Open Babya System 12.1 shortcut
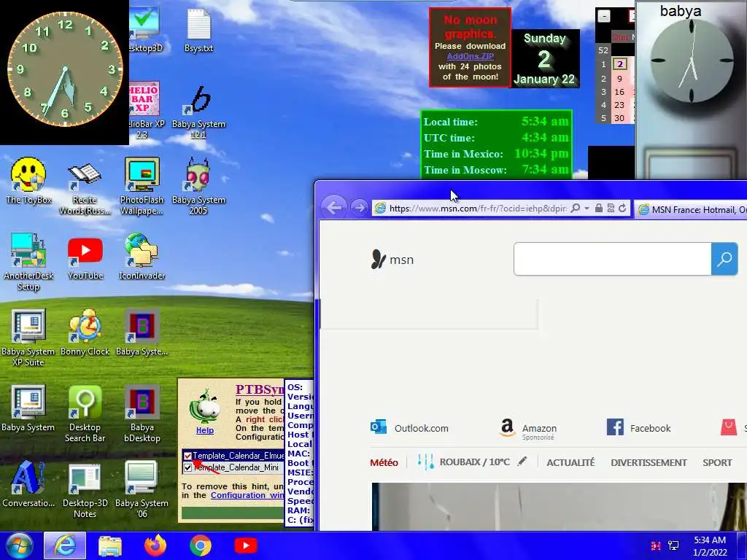 click(198, 112)
